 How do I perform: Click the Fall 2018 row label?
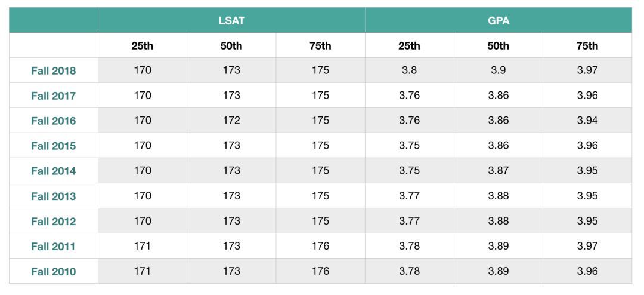(54, 70)
